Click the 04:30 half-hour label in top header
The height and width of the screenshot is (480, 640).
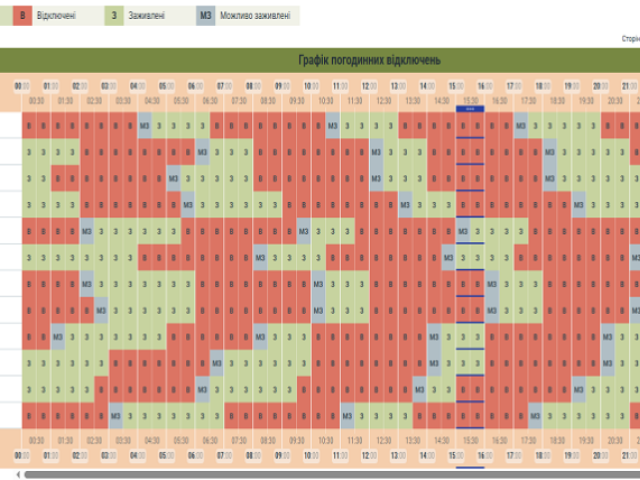[152, 101]
